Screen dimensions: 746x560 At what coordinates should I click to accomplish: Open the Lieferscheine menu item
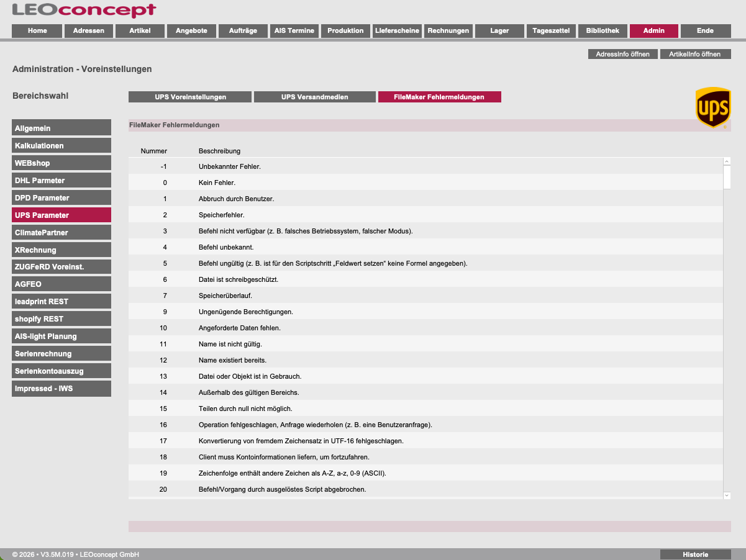[397, 30]
